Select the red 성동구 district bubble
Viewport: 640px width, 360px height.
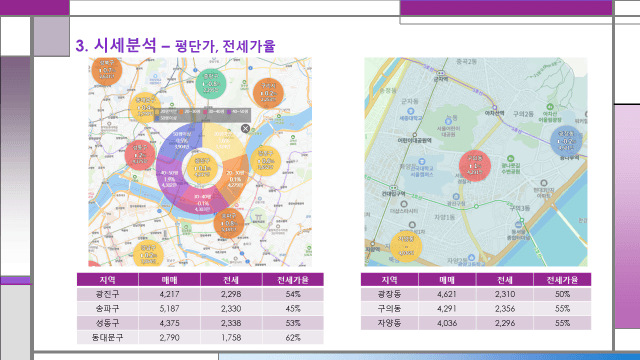click(140, 155)
